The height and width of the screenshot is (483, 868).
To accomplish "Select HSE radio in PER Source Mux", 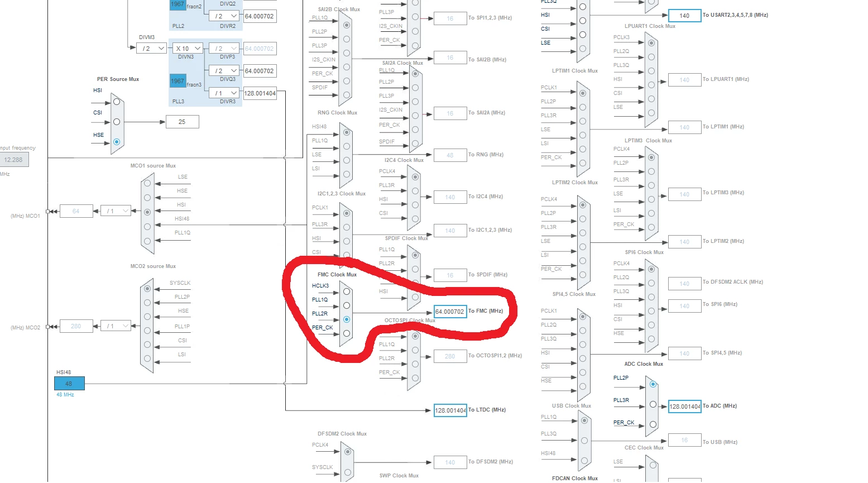I will pos(117,142).
